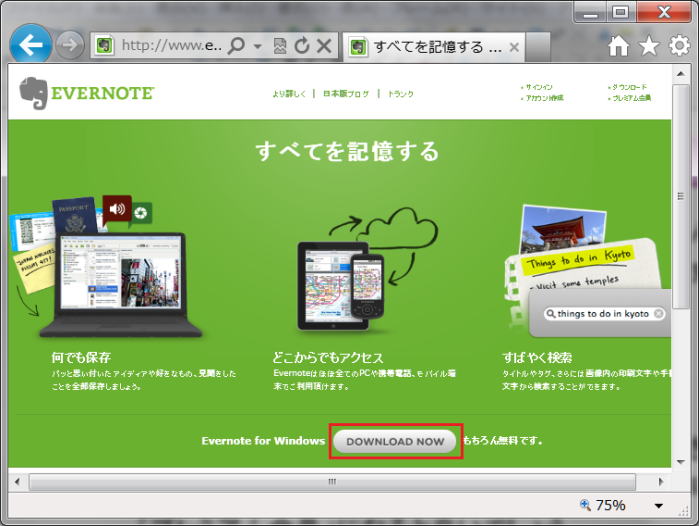Click the DOWNLOAD NOW button

point(395,441)
